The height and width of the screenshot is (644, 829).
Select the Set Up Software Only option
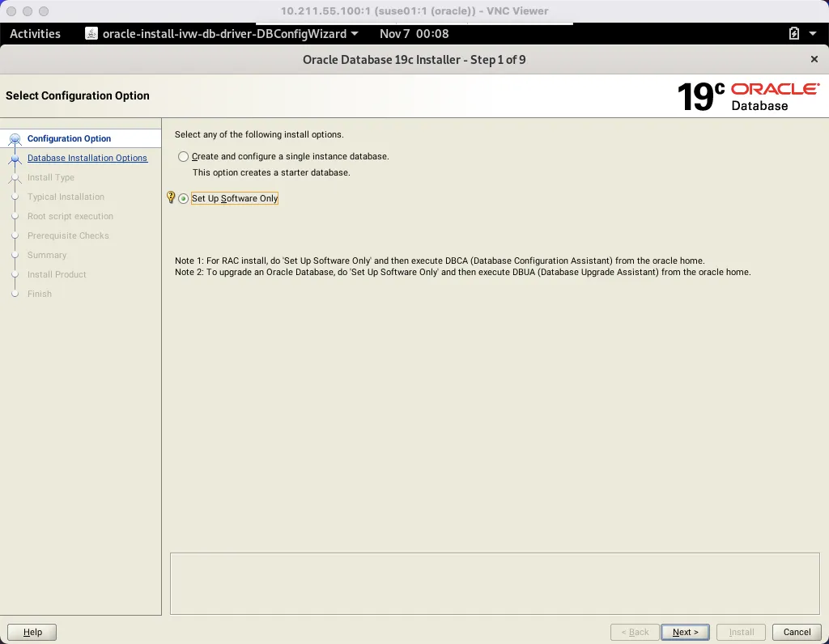183,198
